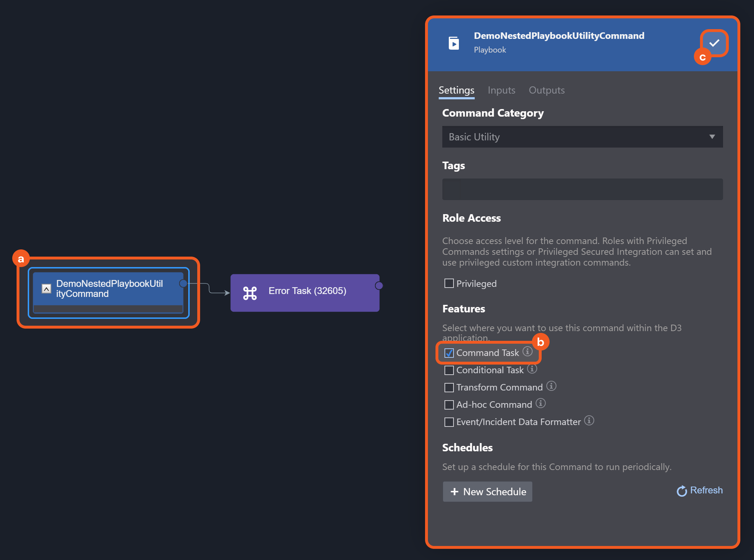This screenshot has width=754, height=560.
Task: Click the checkmark confirm icon in header
Action: 714,43
